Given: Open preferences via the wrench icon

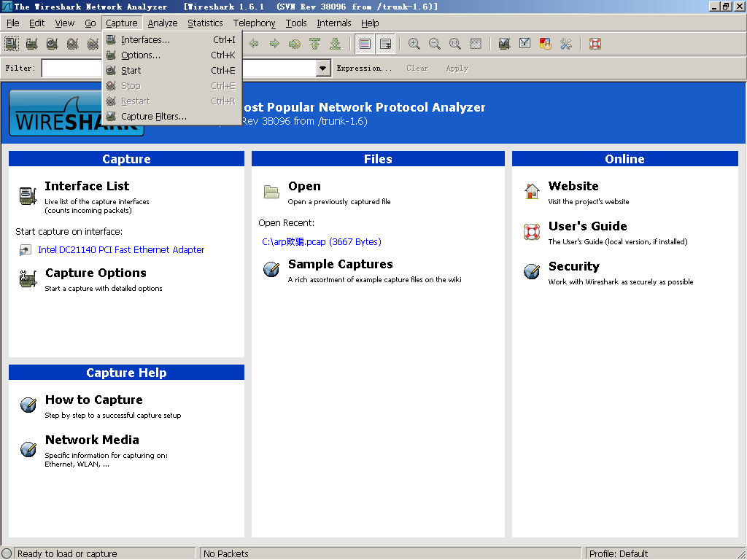Looking at the screenshot, I should click(x=566, y=44).
